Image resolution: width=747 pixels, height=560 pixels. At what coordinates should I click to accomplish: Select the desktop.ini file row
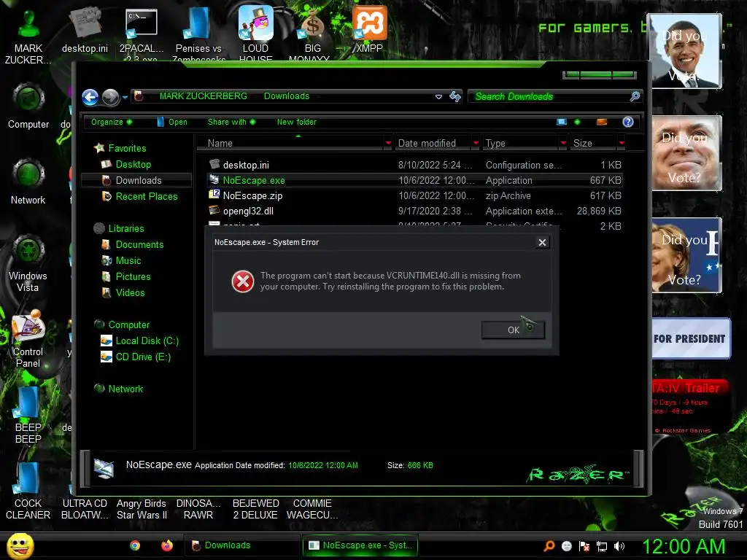tap(414, 166)
